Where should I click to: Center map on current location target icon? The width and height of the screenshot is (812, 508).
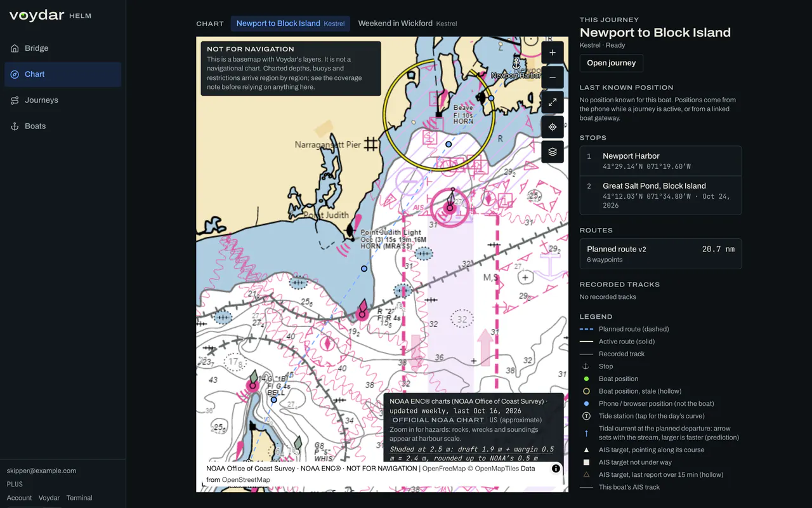[553, 127]
